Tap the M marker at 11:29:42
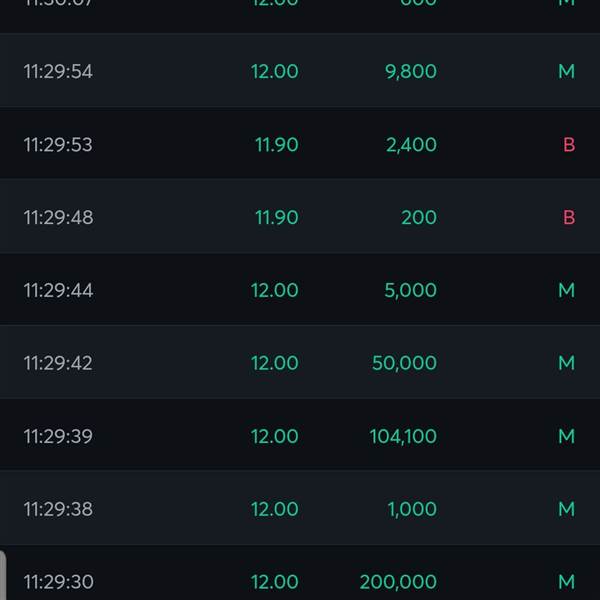The height and width of the screenshot is (600, 600). pos(567,363)
